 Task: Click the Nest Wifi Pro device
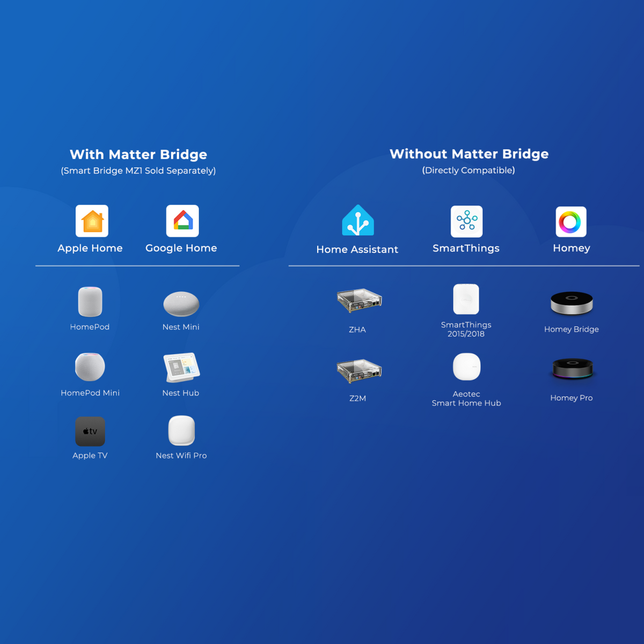point(181,430)
